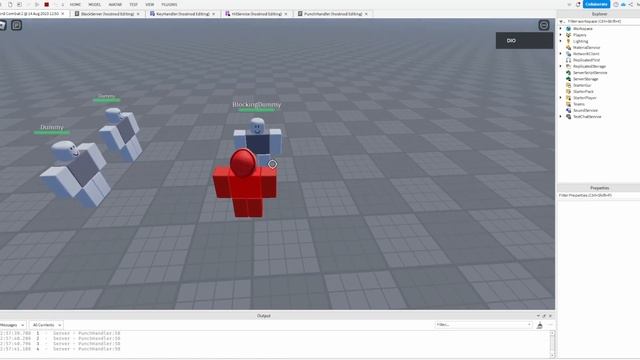The image size is (640, 360).
Task: Open the Messages dropdown in Output
Action: click(12, 325)
